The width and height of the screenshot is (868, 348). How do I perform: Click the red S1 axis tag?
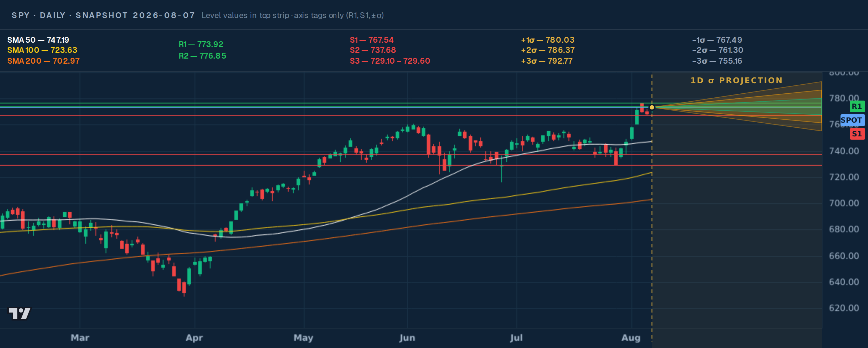coord(857,134)
